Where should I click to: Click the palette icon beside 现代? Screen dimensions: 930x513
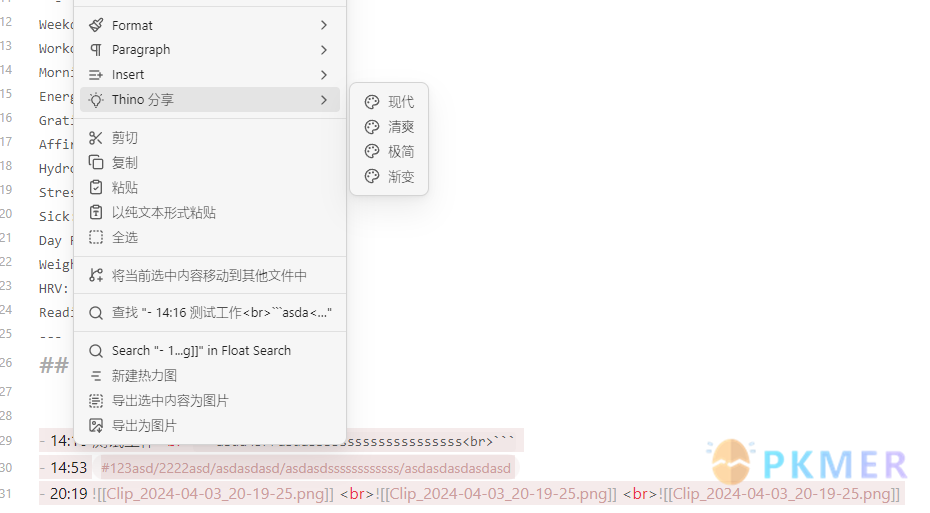pyautogui.click(x=372, y=102)
